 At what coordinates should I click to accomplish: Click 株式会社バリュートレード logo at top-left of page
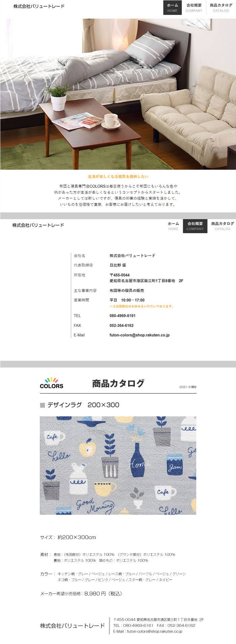tap(39, 6)
